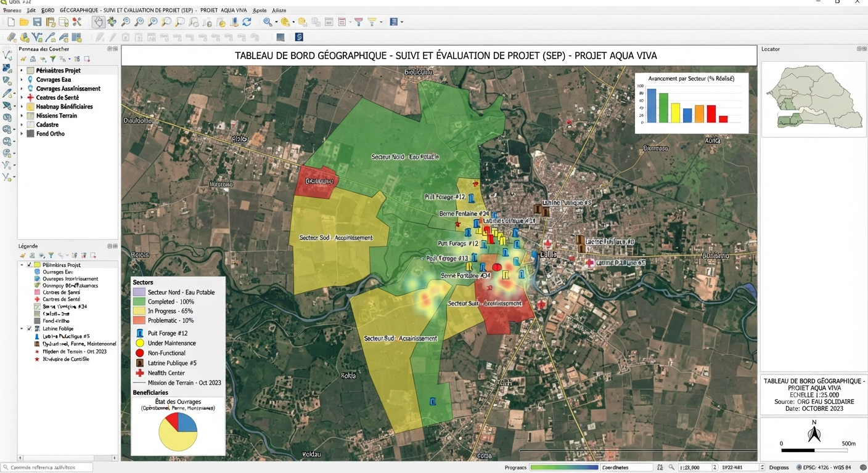
Task: Open the Edit menu
Action: click(x=31, y=10)
